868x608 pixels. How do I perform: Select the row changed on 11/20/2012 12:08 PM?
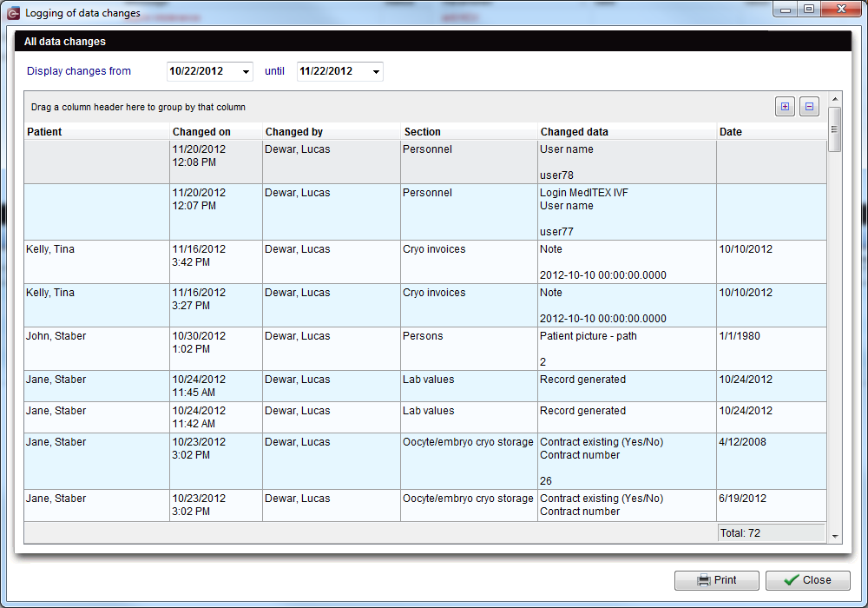pyautogui.click(x=425, y=162)
